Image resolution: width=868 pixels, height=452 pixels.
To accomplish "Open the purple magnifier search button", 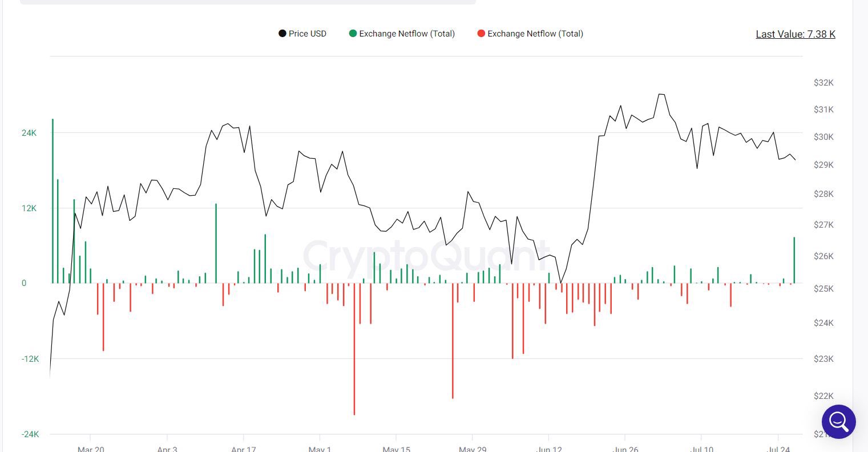I will 838,422.
